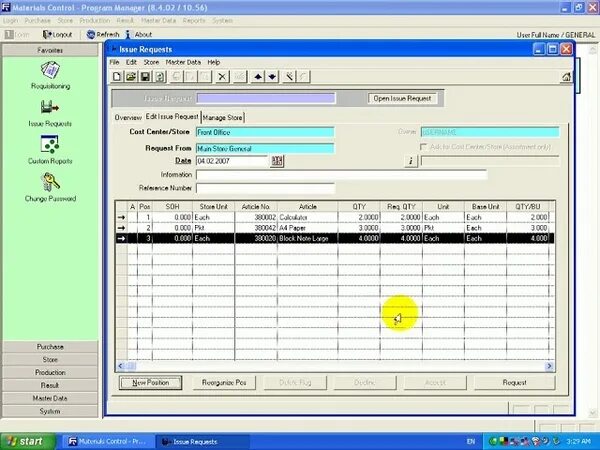Click the EN language indicator
This screenshot has height=450, width=600.
pos(471,442)
